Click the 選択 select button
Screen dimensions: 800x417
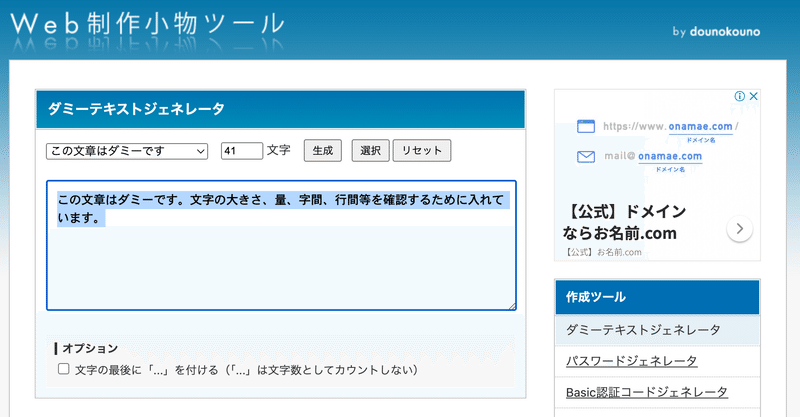coord(370,151)
